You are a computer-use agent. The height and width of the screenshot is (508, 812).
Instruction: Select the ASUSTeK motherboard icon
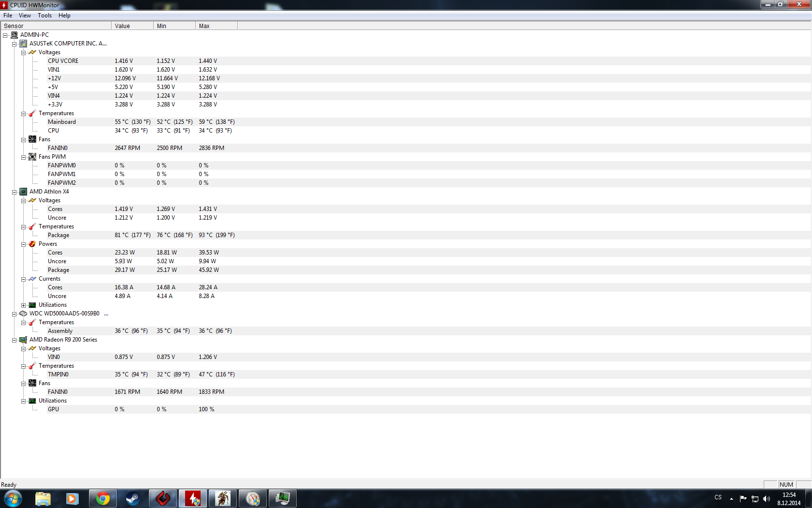23,44
